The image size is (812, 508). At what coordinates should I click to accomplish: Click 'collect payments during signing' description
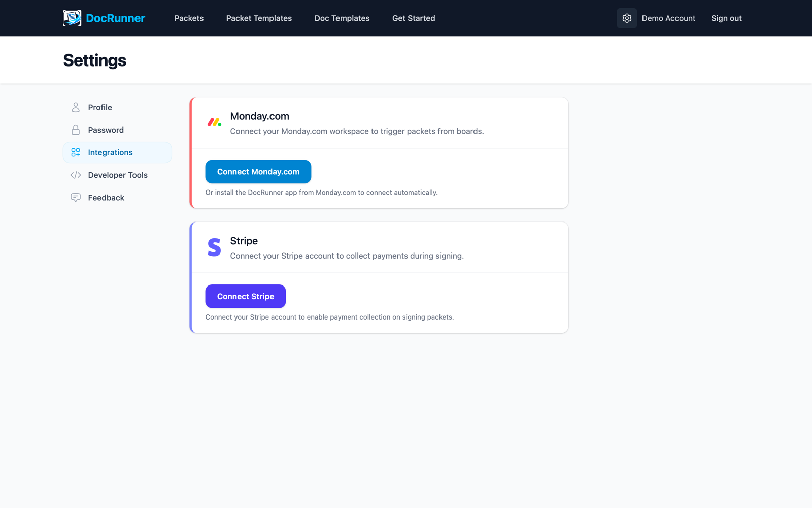pos(347,256)
